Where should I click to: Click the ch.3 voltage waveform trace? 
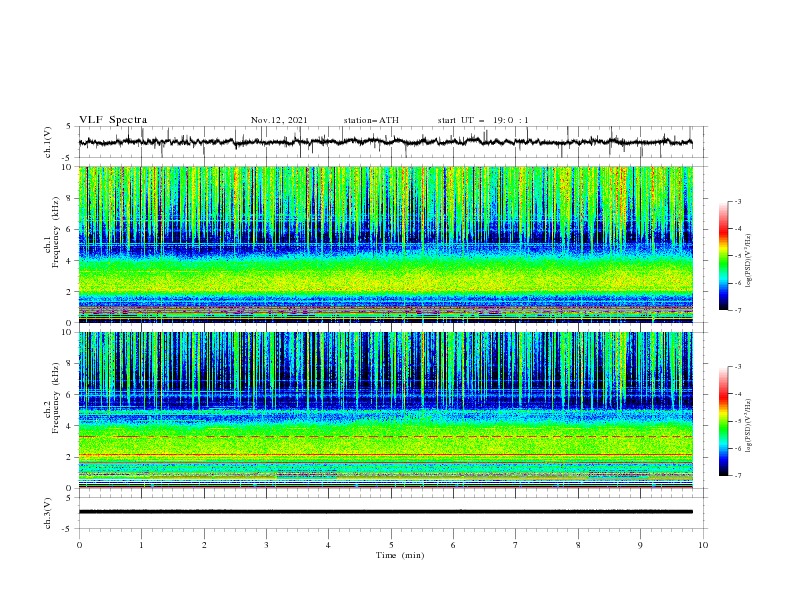pos(385,512)
